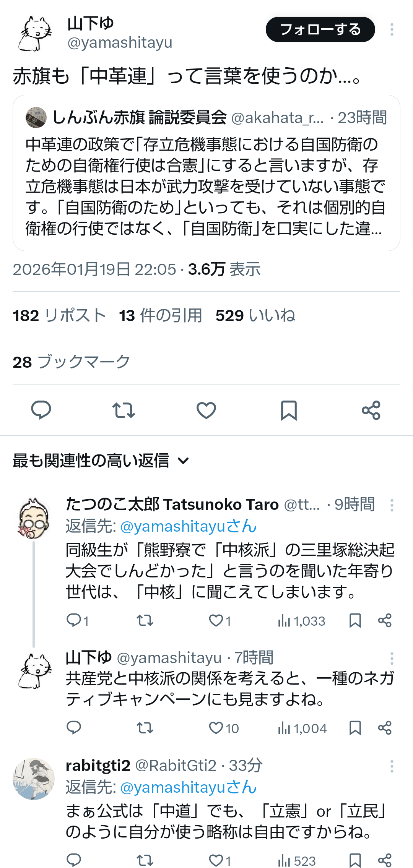
Task: Open more options for main post
Action: (x=392, y=29)
